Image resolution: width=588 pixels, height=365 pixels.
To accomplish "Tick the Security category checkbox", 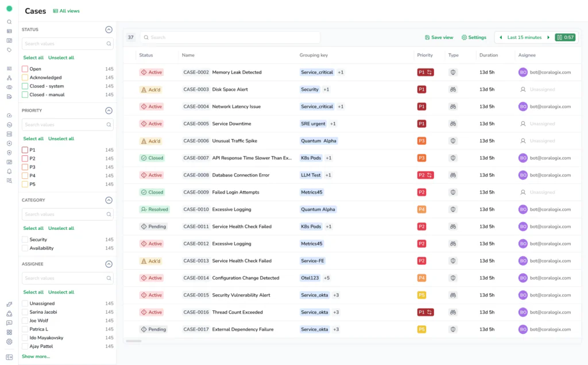I will click(25, 240).
